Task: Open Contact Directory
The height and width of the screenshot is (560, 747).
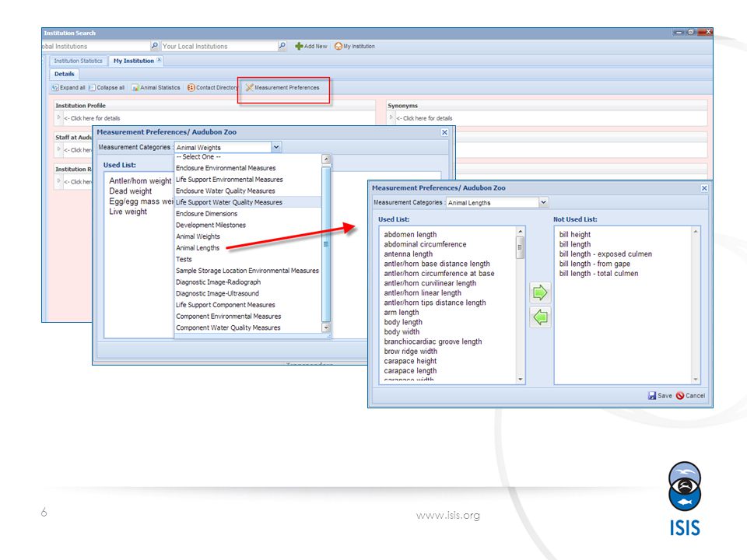Action: tap(212, 88)
